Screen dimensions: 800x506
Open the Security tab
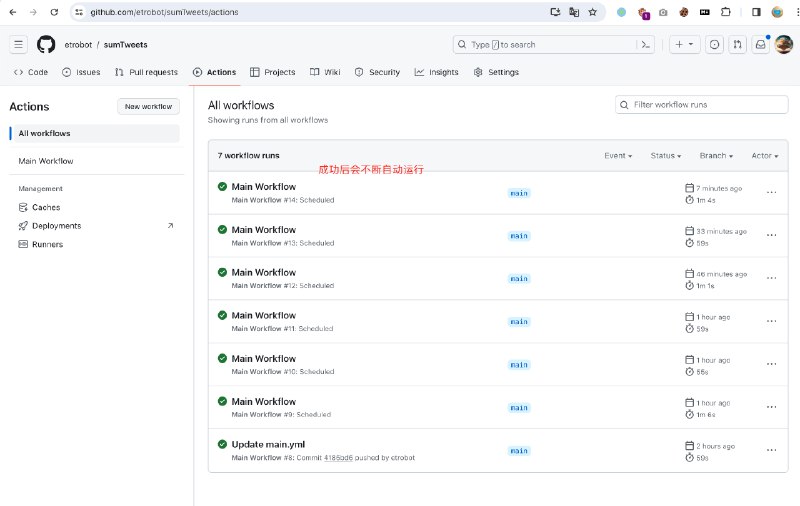377,72
